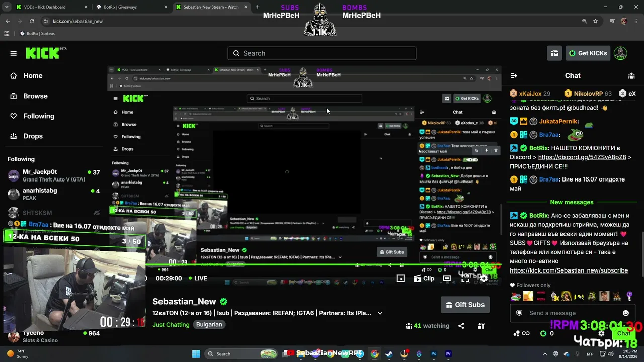Open Mr_Jackp0t channel in Following list
The height and width of the screenshot is (362, 644).
pos(54,175)
